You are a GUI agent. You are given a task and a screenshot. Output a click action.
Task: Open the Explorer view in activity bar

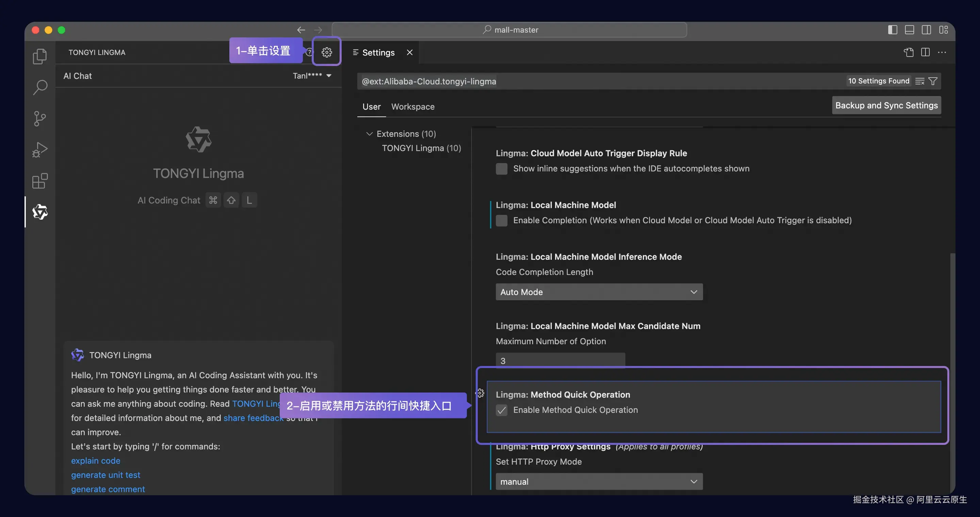point(39,56)
